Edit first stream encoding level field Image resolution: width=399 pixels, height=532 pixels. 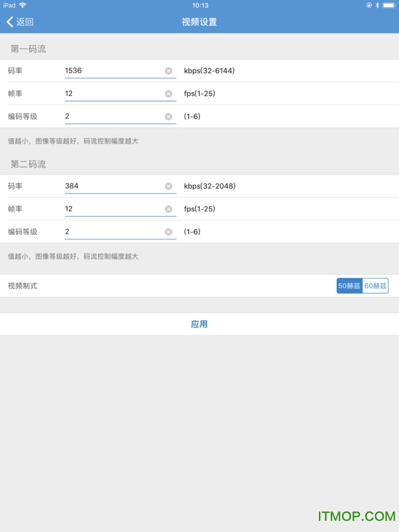coord(112,117)
